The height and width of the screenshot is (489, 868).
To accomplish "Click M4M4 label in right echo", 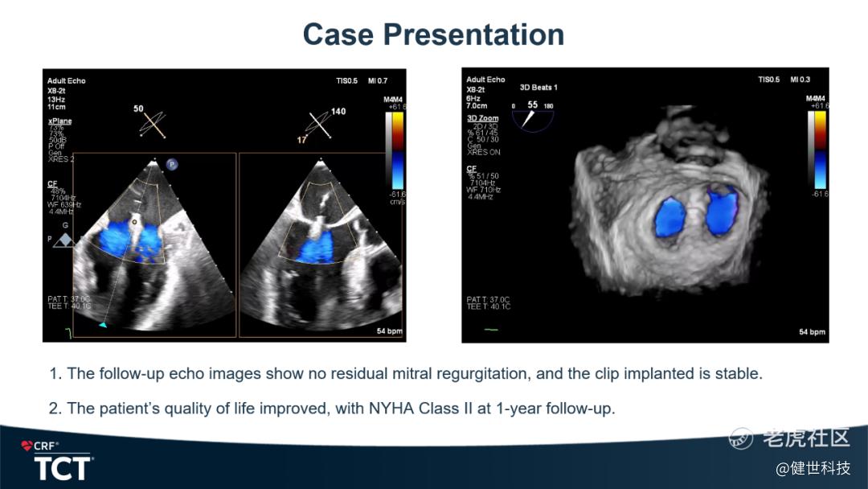I will [816, 99].
